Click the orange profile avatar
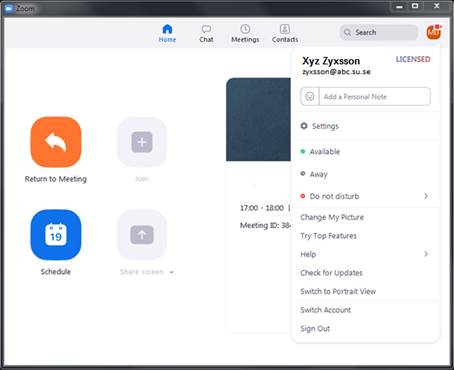The height and width of the screenshot is (370, 454). 434,32
